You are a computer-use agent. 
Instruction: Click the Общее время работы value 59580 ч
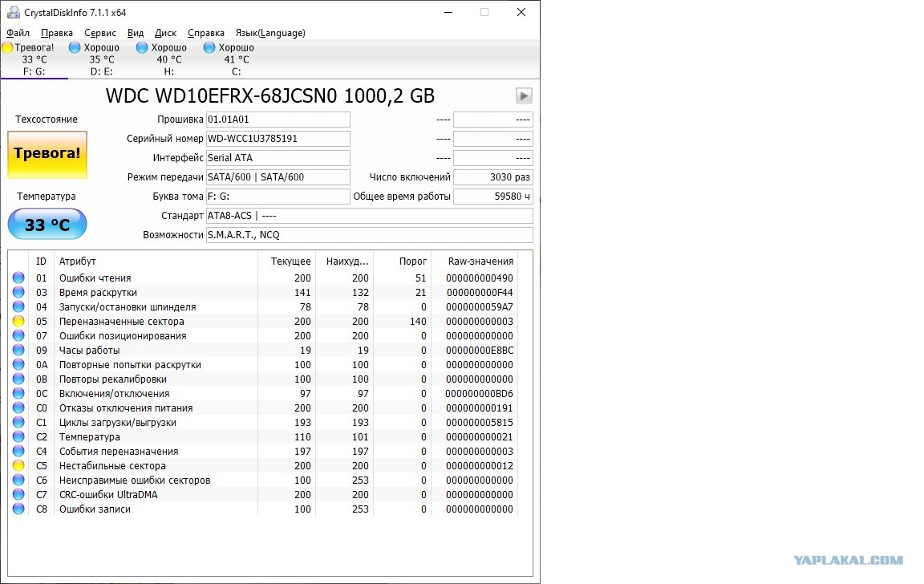click(x=493, y=197)
